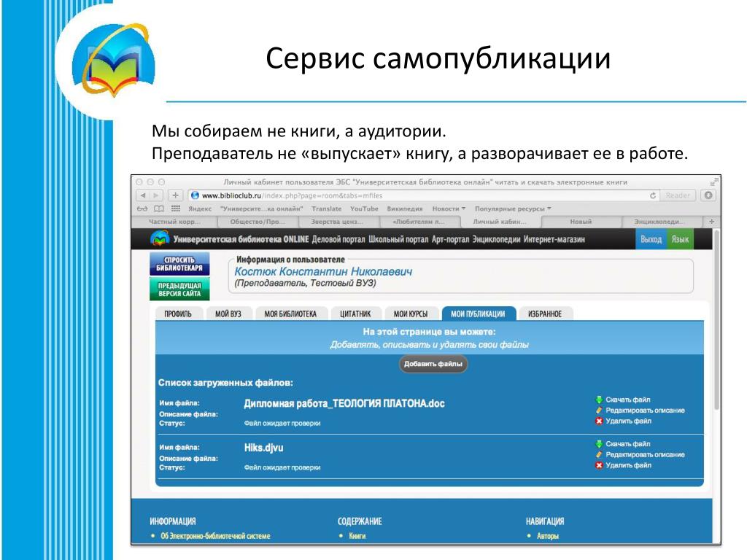Switch to the Общество/Про... browser tab

258,222
